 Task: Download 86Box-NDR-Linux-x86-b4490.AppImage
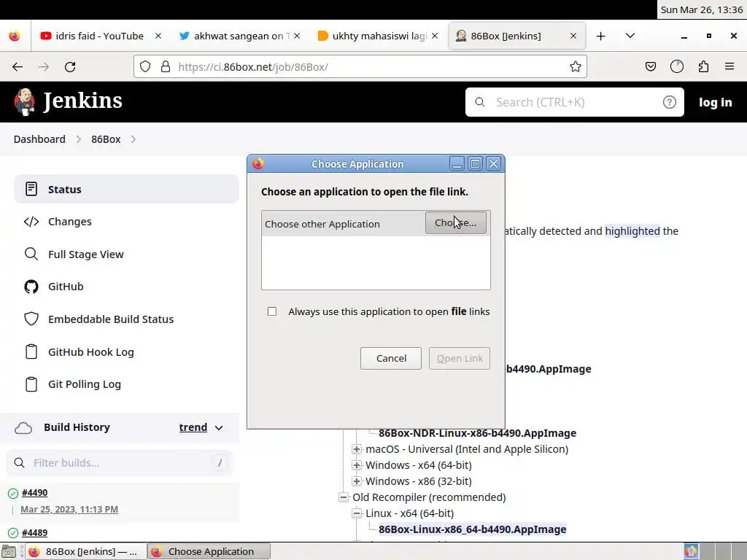[x=477, y=433]
